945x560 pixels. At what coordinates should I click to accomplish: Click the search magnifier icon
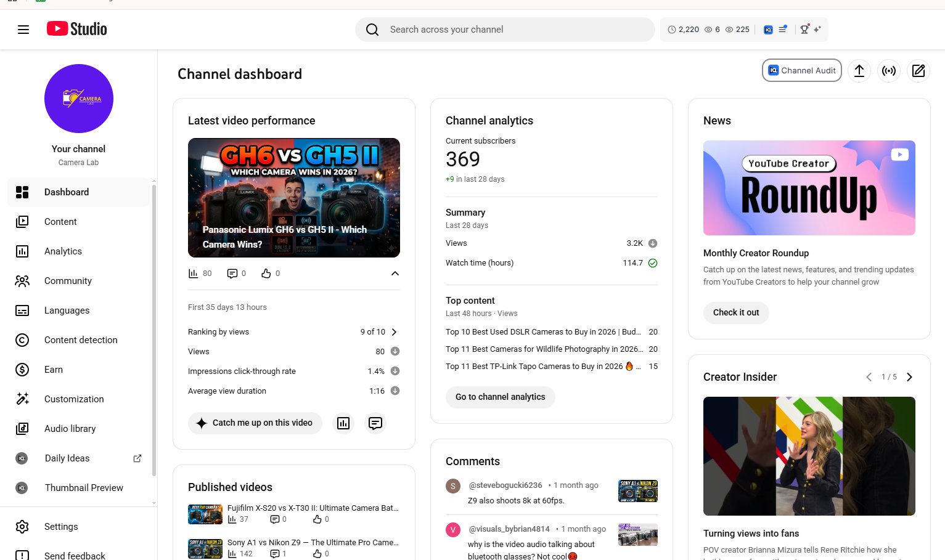(372, 30)
